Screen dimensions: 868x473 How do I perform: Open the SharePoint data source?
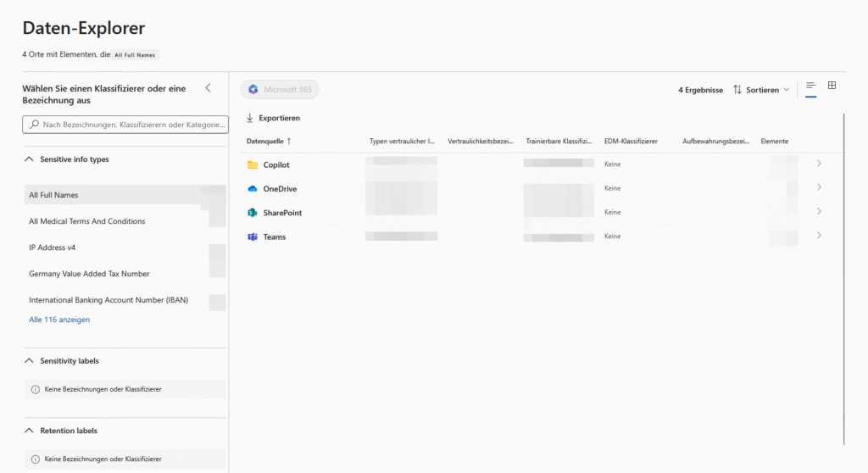pyautogui.click(x=282, y=213)
